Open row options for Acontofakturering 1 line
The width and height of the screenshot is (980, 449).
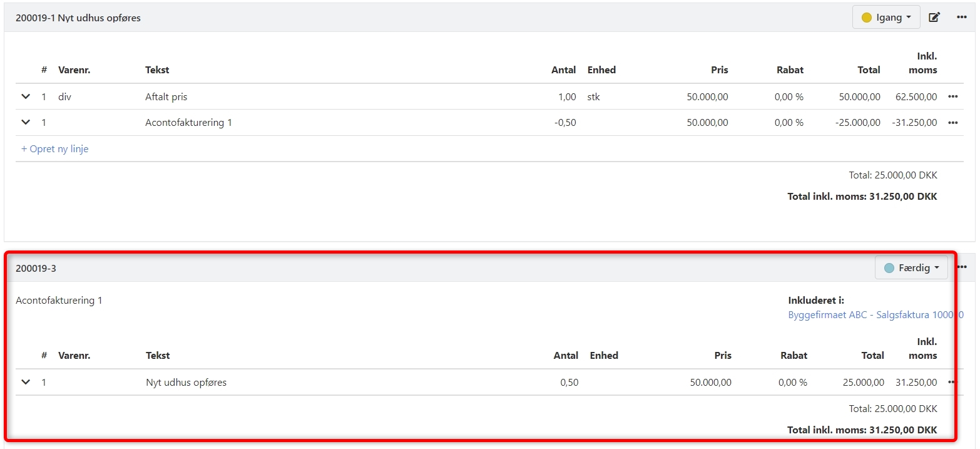pos(952,123)
